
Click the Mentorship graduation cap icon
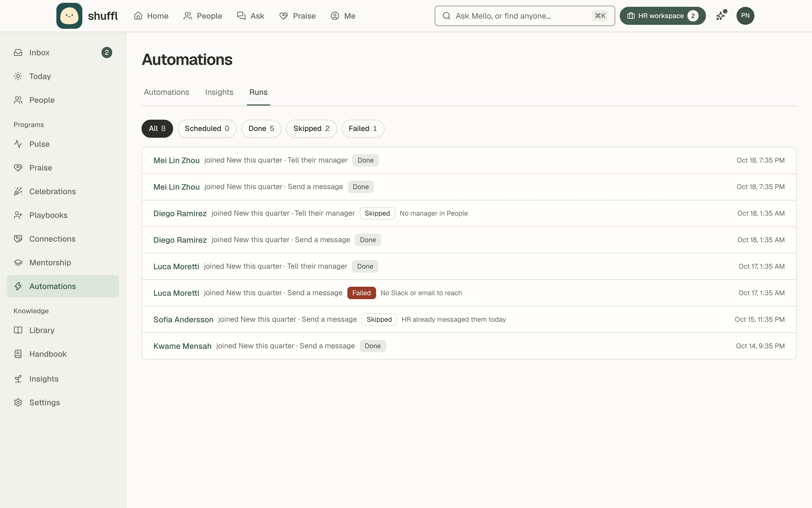18,262
